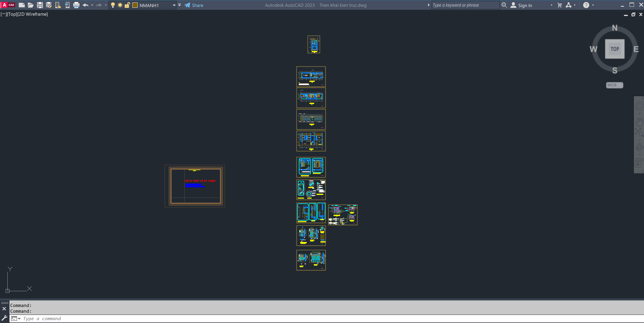
Task: Open the [2D Wireframe] visual style menu
Action: click(33, 14)
